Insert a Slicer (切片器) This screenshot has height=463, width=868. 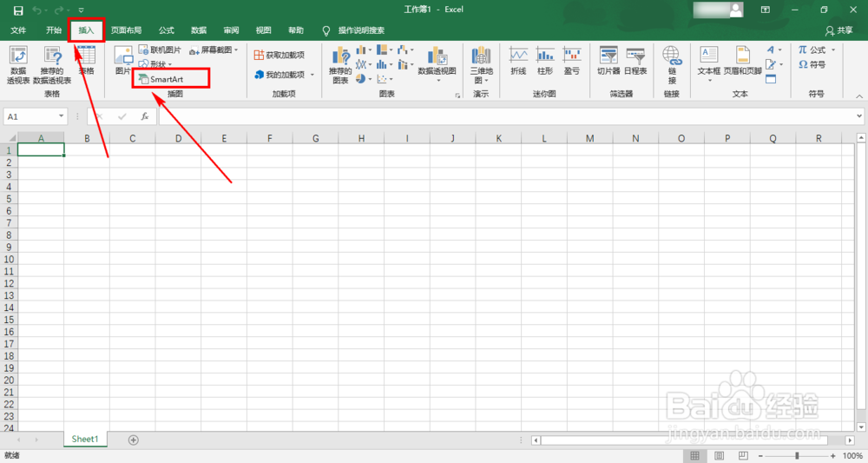(608, 61)
